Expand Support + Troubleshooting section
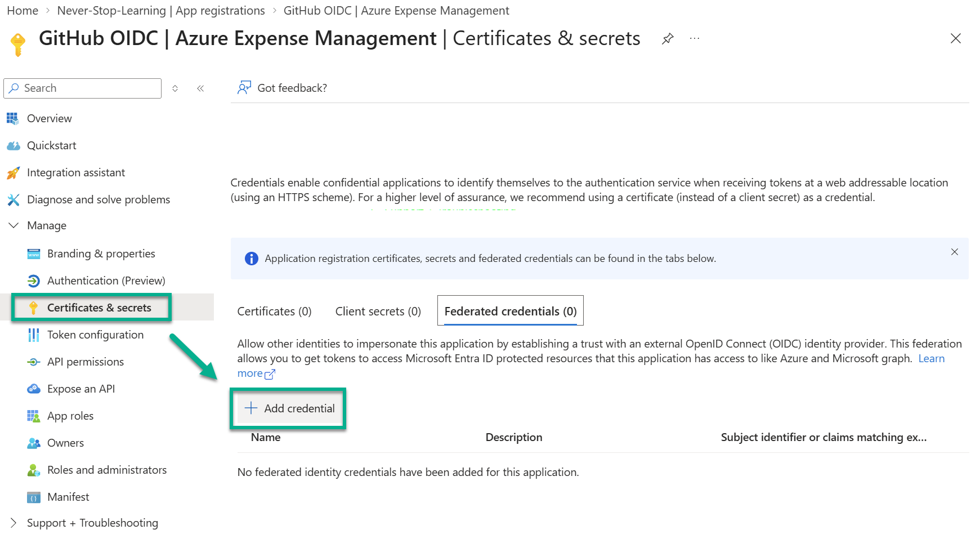This screenshot has height=543, width=980. (14, 523)
